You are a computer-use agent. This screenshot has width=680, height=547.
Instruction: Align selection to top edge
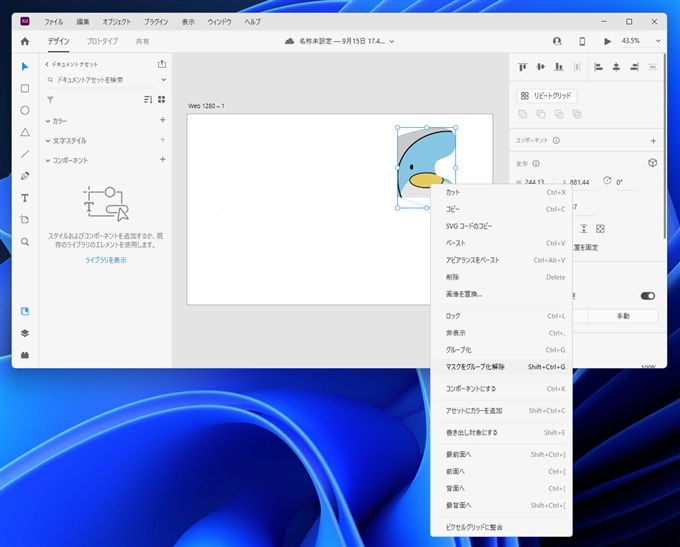523,67
